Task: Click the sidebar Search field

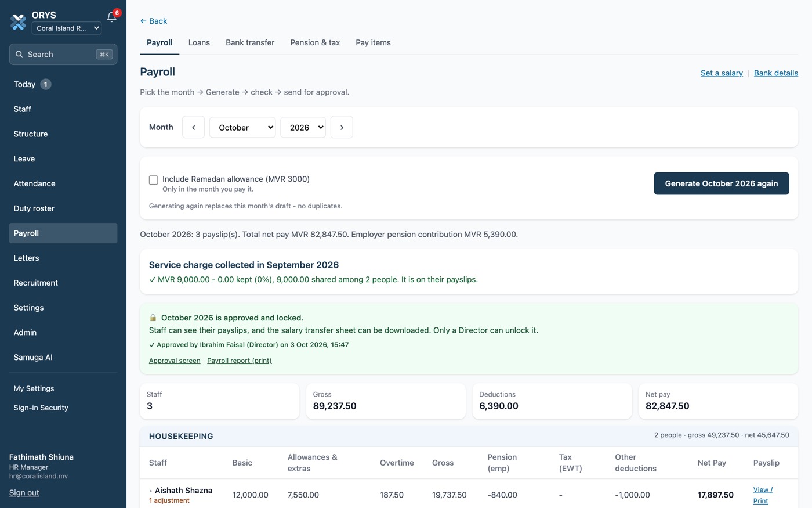Action: pyautogui.click(x=63, y=54)
